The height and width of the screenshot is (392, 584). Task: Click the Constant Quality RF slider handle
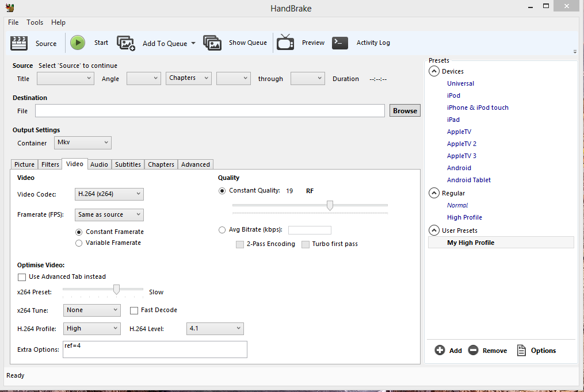coord(330,205)
